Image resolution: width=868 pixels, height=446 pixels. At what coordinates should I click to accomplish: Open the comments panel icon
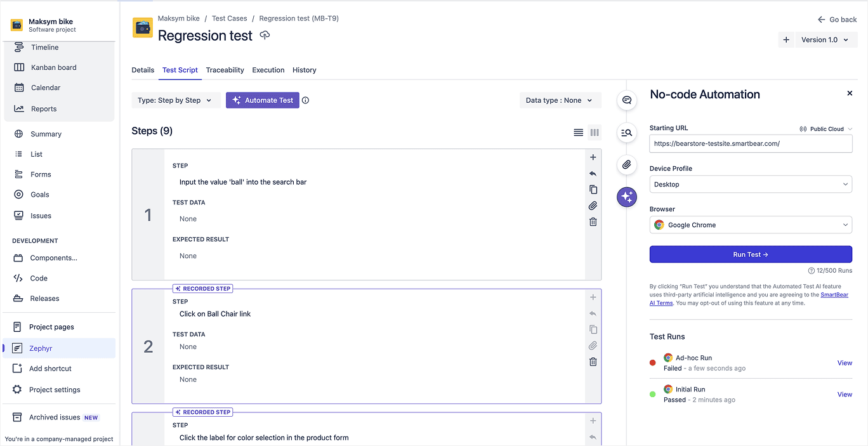(627, 100)
